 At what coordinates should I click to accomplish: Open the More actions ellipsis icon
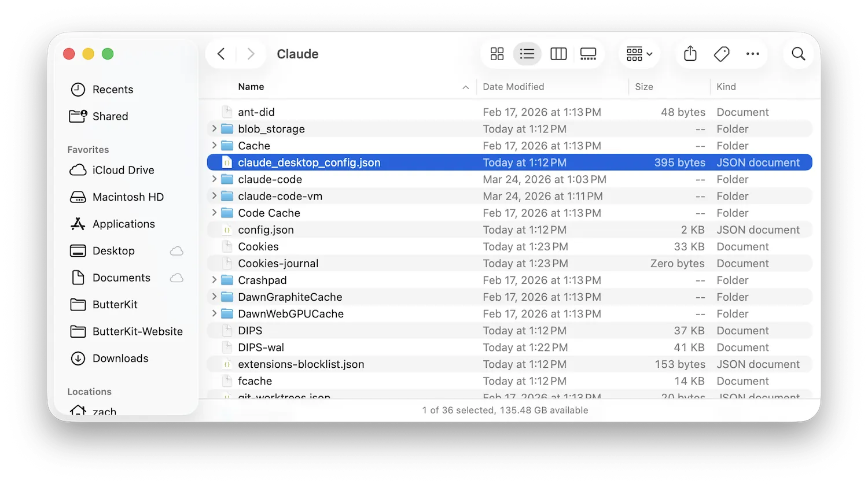[752, 53]
